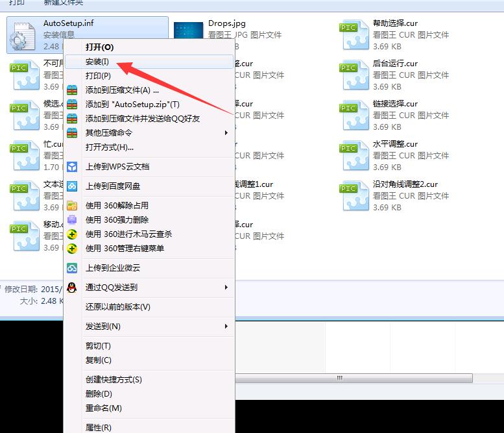
Task: Click 使用 360强力删除 menu entry
Action: [117, 220]
